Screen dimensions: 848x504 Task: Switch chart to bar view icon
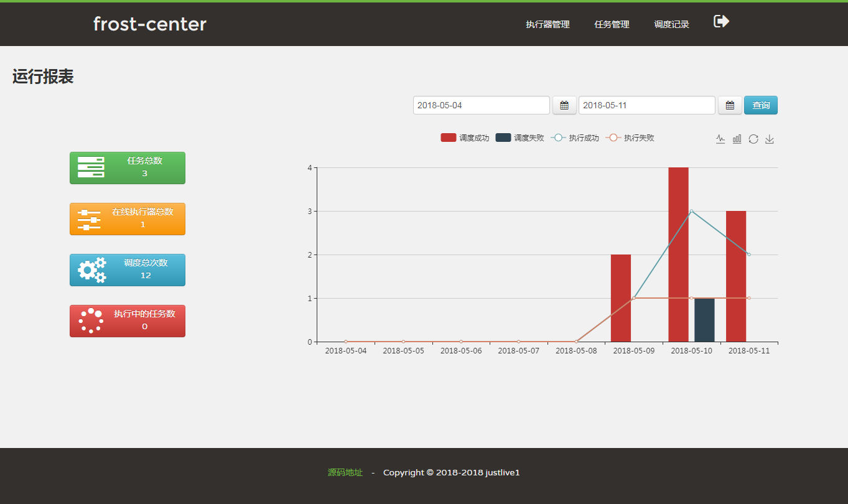(x=737, y=139)
